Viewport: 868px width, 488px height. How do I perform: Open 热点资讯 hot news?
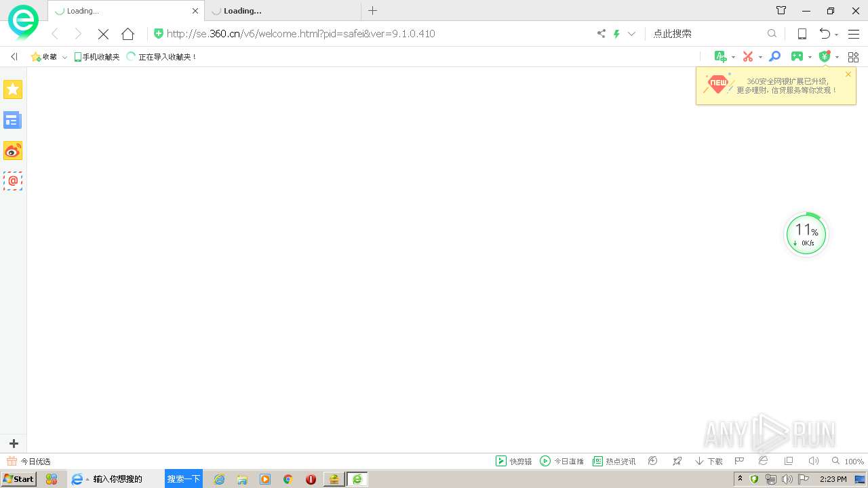pyautogui.click(x=614, y=461)
